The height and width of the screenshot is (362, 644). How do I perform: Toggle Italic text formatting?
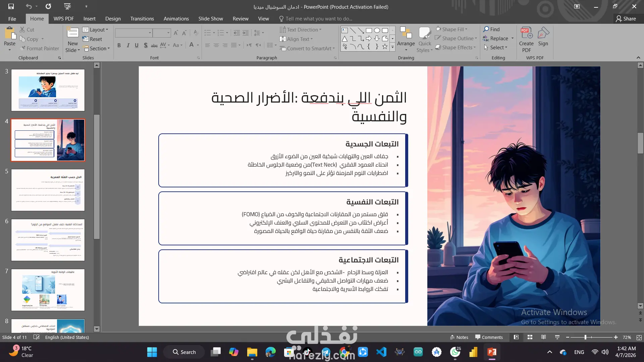point(128,45)
